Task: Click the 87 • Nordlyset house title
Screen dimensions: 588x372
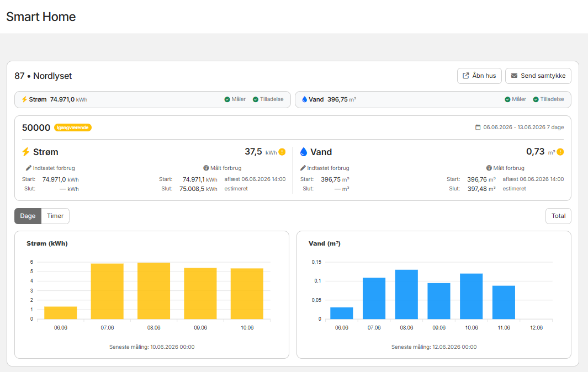Action: pyautogui.click(x=43, y=76)
